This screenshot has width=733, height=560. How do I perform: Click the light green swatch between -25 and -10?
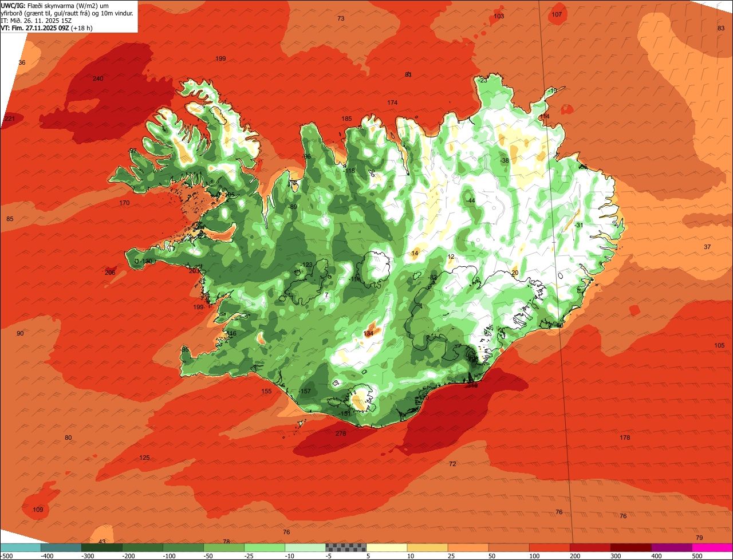click(x=265, y=547)
